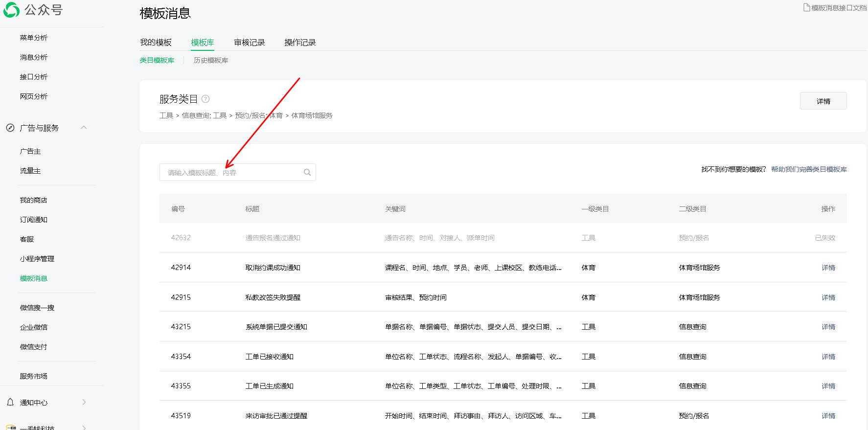Click disabled title 通告报名通过通知

tap(273, 238)
